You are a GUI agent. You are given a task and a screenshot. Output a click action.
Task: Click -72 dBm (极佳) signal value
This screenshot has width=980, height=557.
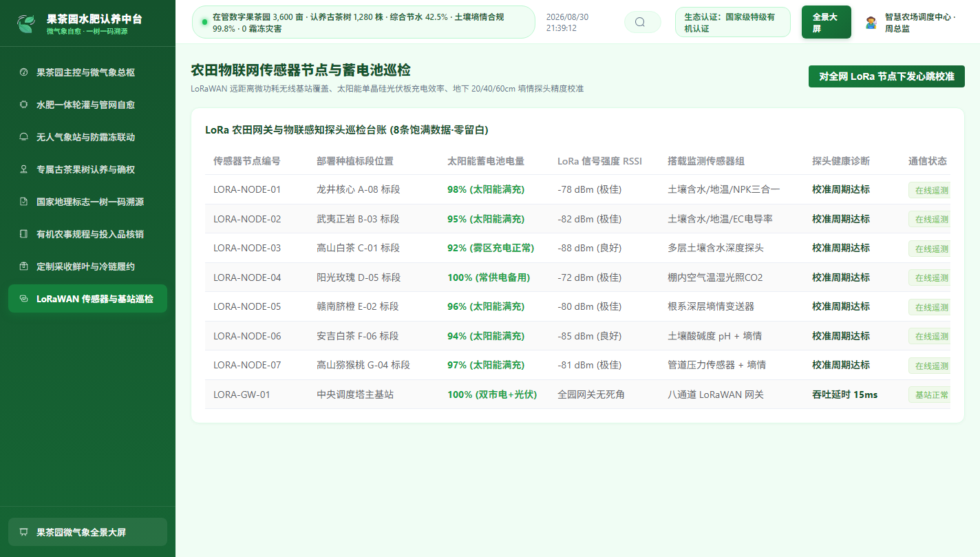point(589,277)
